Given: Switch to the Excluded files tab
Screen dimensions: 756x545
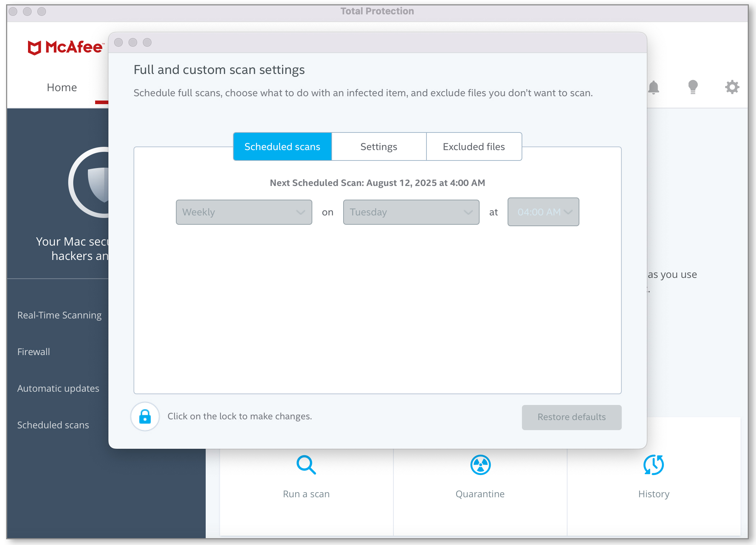Looking at the screenshot, I should pos(474,146).
